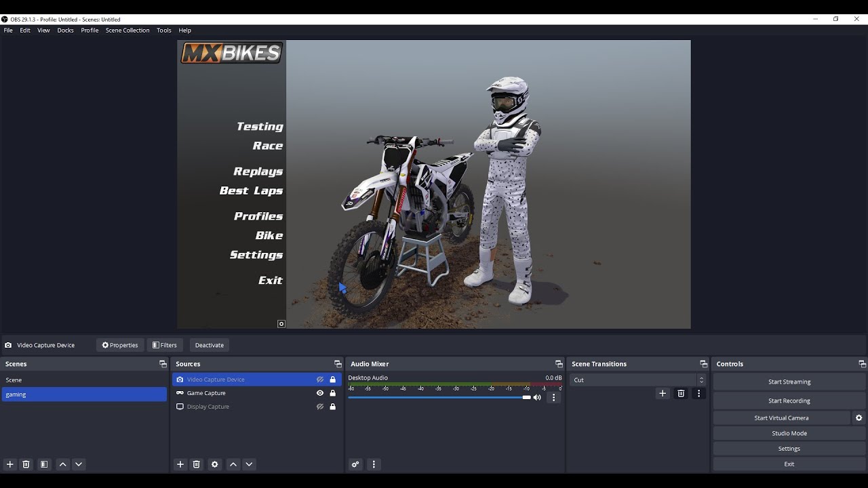Screen dimensions: 868x488
Task: Show the Display Capture source
Action: tap(320, 407)
